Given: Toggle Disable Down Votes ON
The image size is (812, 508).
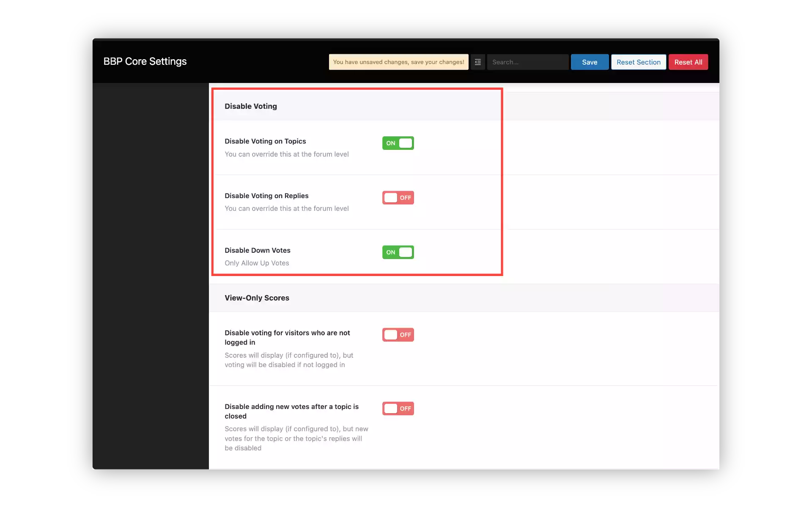Looking at the screenshot, I should pos(398,252).
